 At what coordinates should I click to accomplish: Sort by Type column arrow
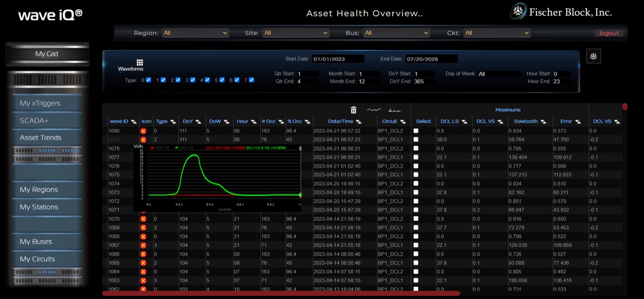coord(173,122)
